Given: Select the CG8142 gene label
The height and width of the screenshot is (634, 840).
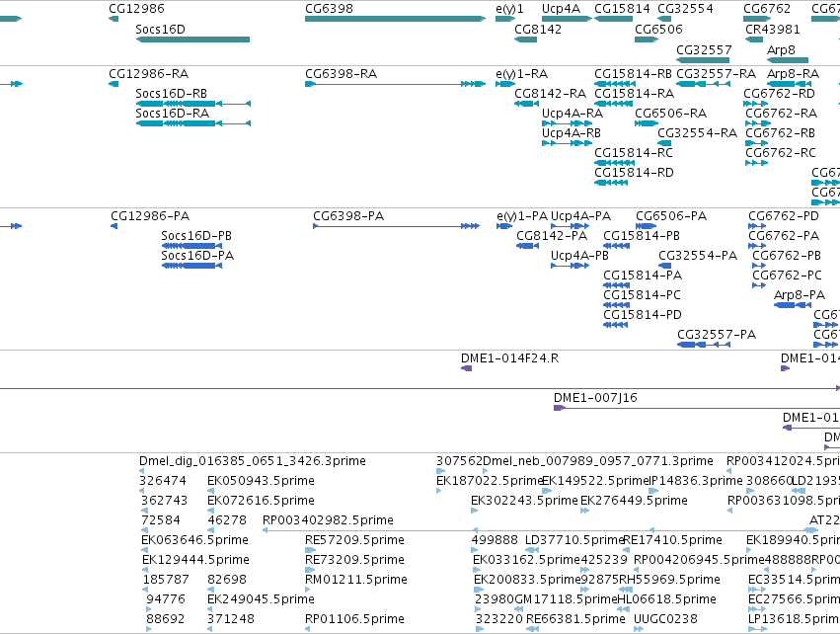Looking at the screenshot, I should click(x=538, y=30).
